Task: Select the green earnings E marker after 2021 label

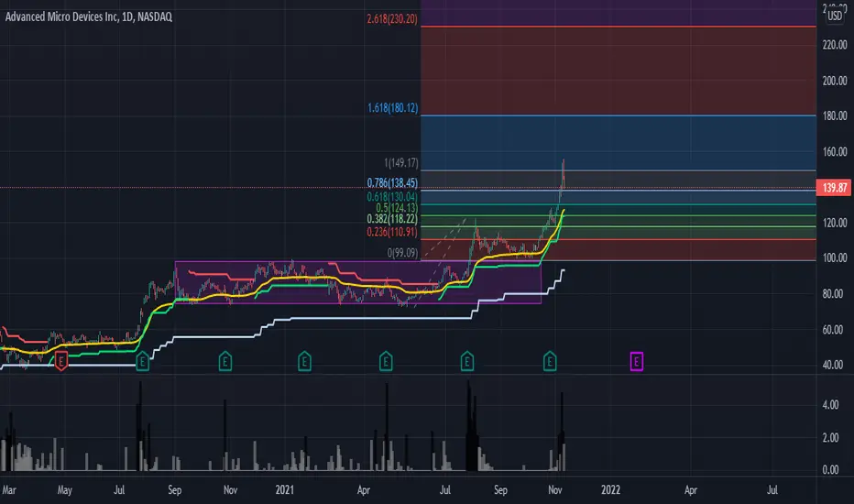Action: click(304, 361)
